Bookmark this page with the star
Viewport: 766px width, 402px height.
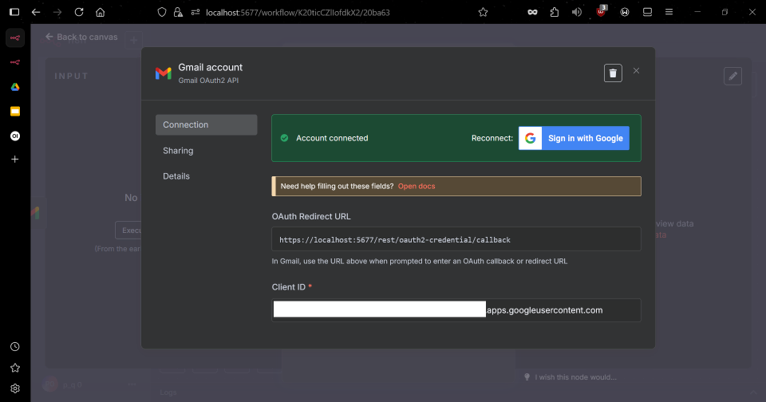pos(483,12)
